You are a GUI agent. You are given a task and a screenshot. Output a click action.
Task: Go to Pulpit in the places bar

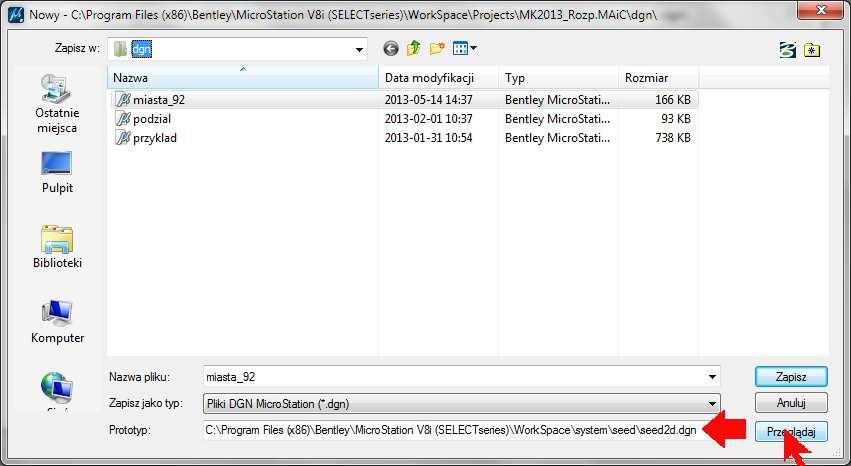coord(57,173)
